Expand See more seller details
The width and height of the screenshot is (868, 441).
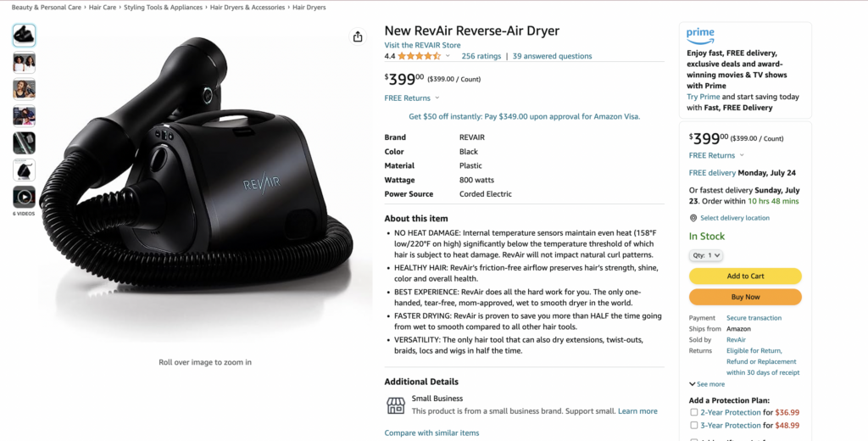tap(707, 384)
